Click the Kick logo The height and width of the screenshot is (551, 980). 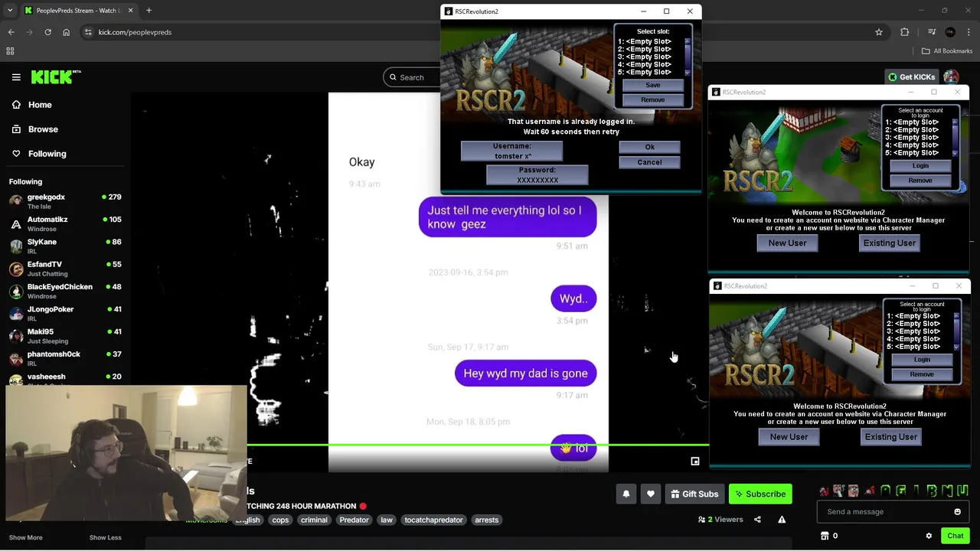pyautogui.click(x=55, y=77)
